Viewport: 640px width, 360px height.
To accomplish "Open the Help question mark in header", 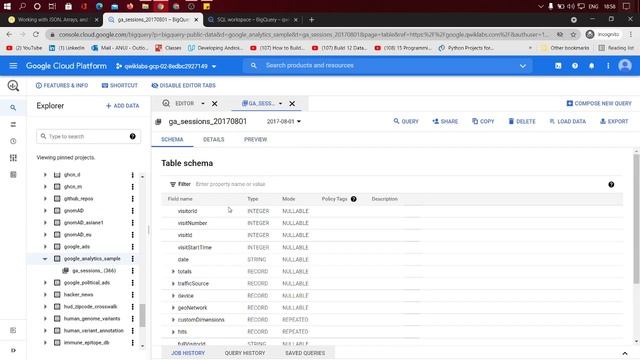I will point(575,66).
